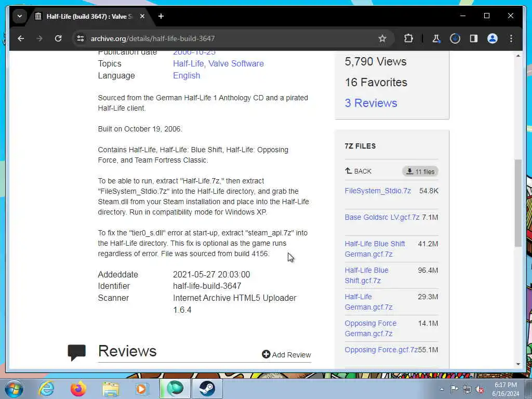Open the Windows Start button
Viewport: 532px width, 399px height.
click(x=14, y=389)
